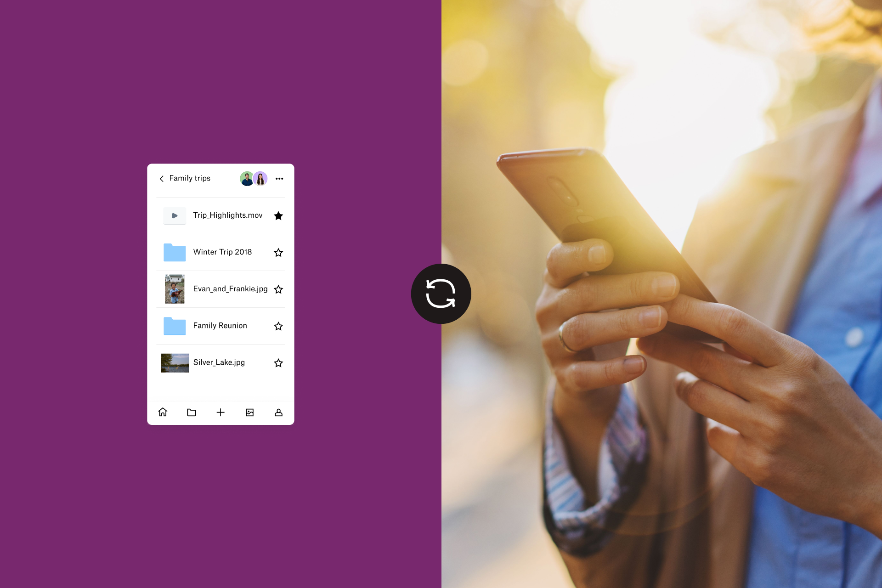Click the sync/refresh icon
Screen dimensions: 882x588
[441, 294]
